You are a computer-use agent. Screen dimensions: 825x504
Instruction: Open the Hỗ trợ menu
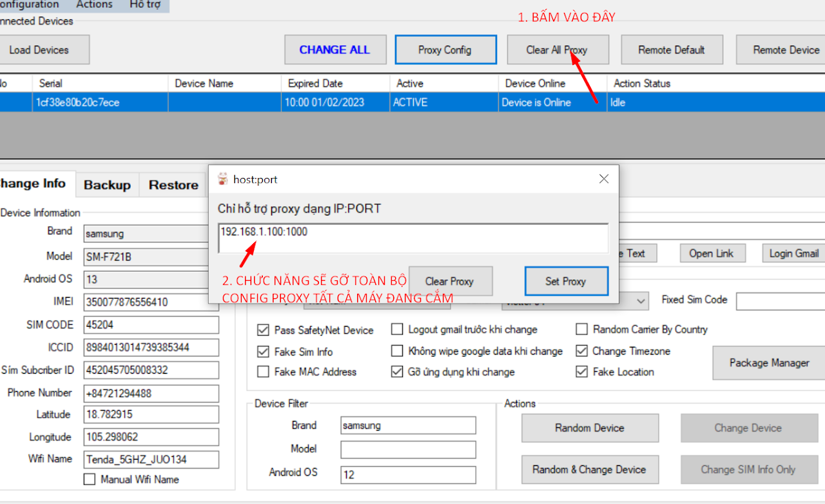point(145,5)
